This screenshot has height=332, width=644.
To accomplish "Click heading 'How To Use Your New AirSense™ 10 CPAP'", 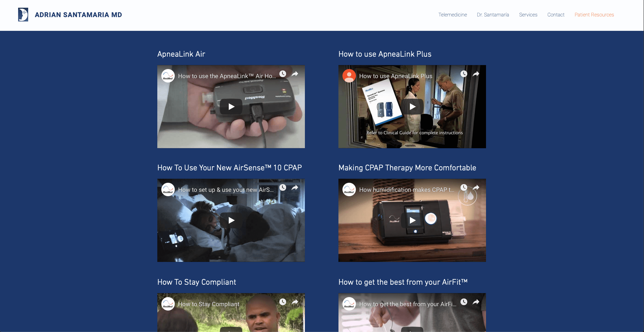I will coord(229,168).
